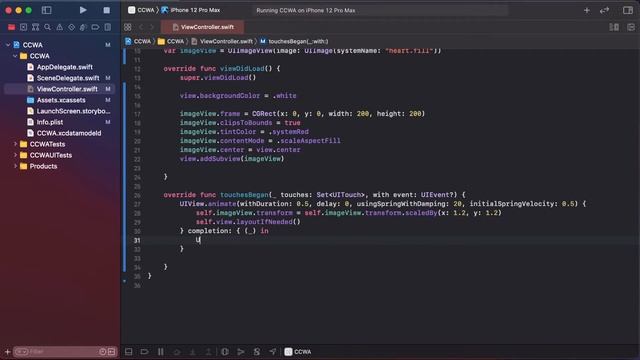Go back in editor history

(141, 27)
